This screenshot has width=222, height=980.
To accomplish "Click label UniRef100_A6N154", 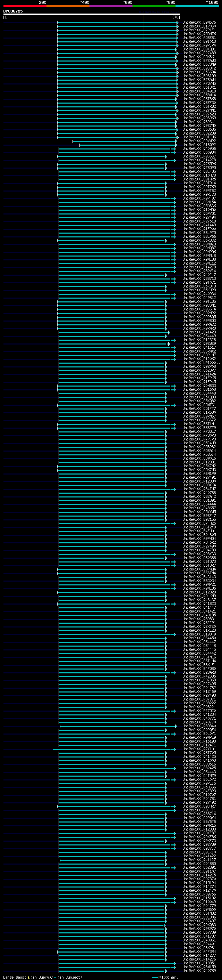I will [199, 202].
